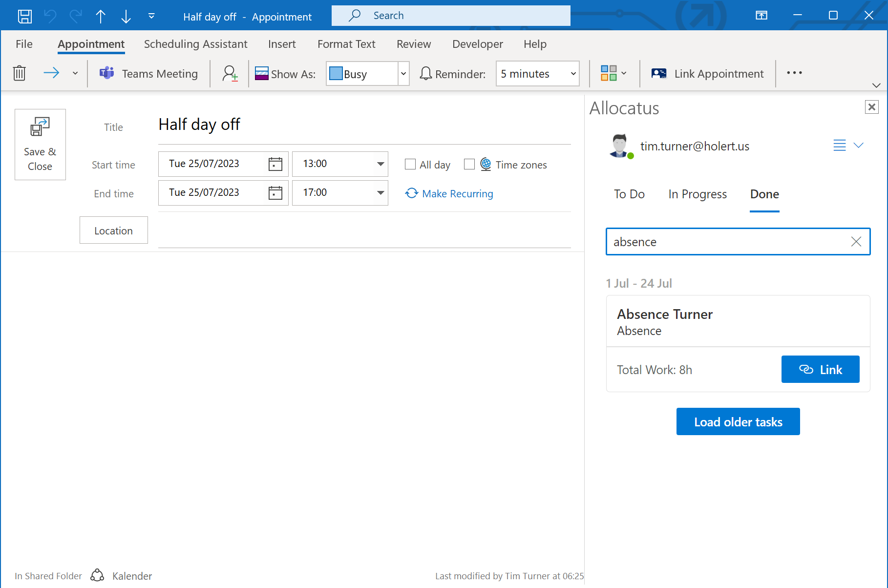888x588 pixels.
Task: Open end date calendar picker
Action: (275, 193)
